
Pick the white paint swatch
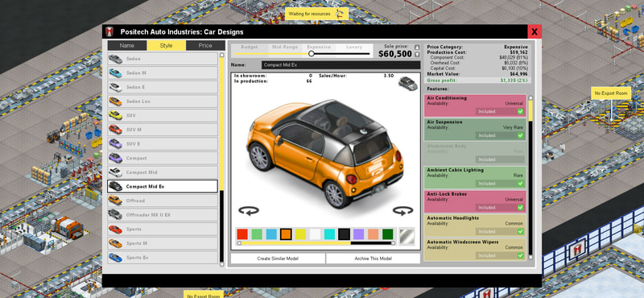pyautogui.click(x=315, y=234)
